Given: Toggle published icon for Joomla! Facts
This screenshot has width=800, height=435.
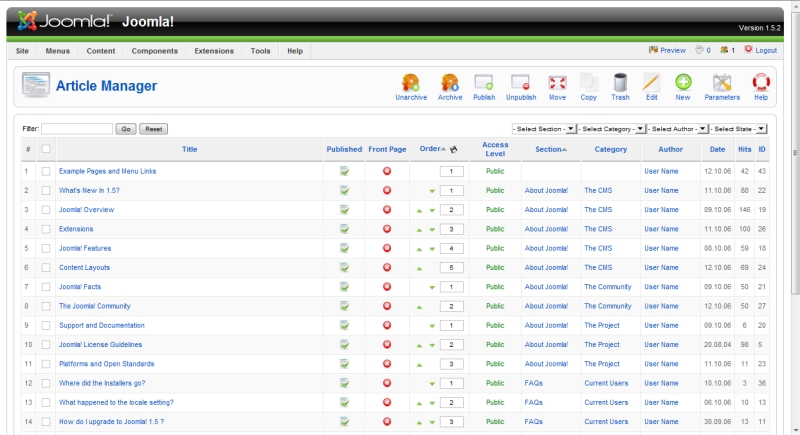Looking at the screenshot, I should 344,287.
